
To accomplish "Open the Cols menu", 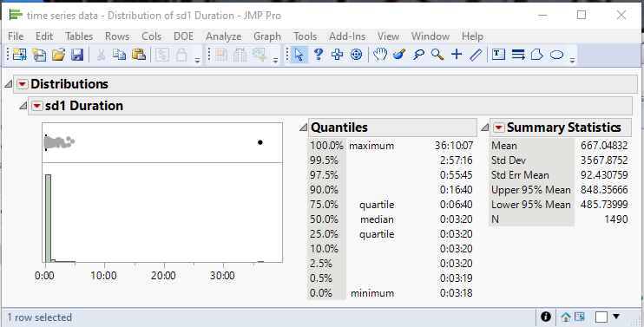I will [x=152, y=36].
